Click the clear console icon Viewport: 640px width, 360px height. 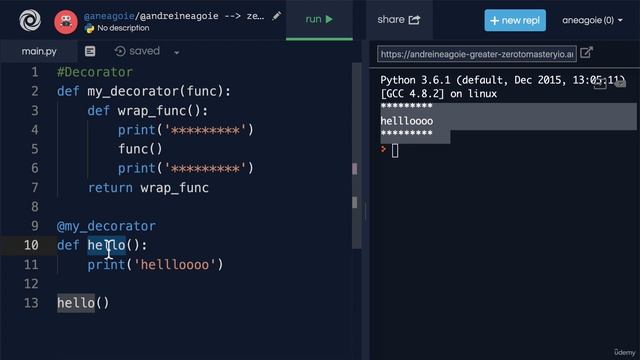pyautogui.click(x=620, y=84)
